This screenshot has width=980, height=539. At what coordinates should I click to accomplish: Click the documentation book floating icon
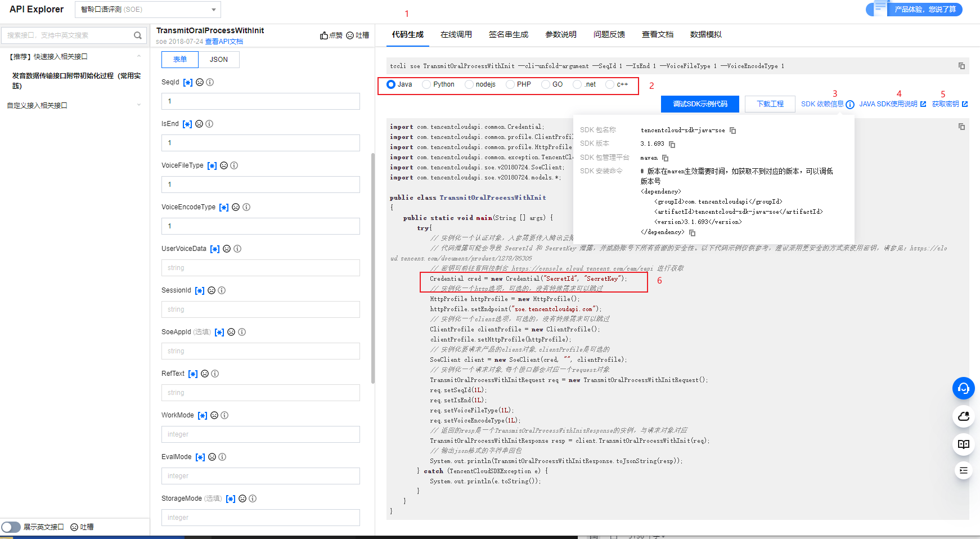[x=964, y=444]
